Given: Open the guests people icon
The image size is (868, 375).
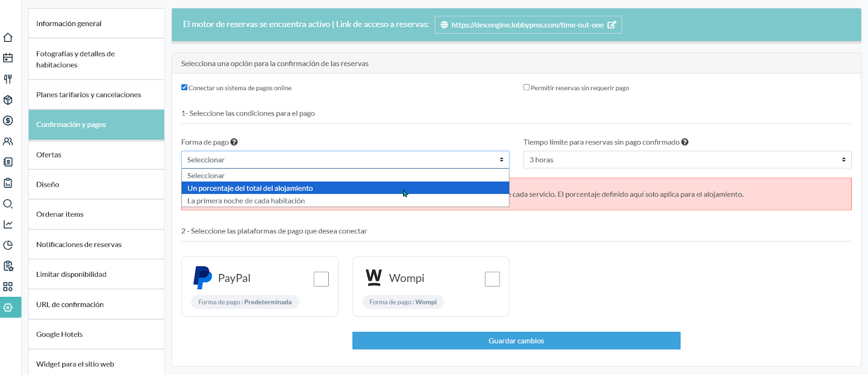Looking at the screenshot, I should click(8, 142).
